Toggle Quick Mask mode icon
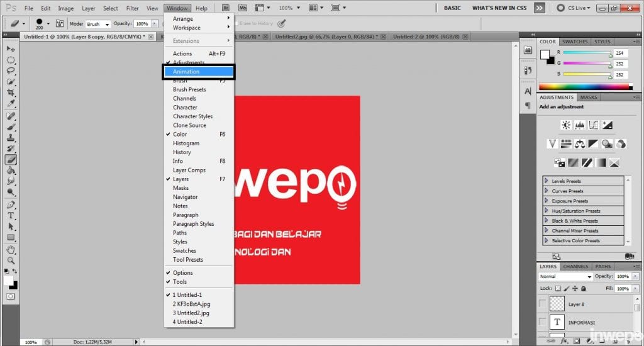The height and width of the screenshot is (346, 644). [11, 296]
